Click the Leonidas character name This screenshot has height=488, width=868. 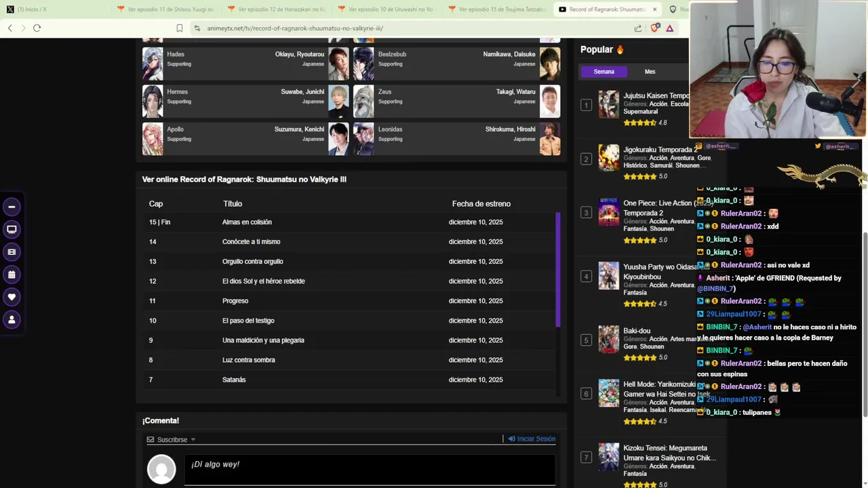390,129
